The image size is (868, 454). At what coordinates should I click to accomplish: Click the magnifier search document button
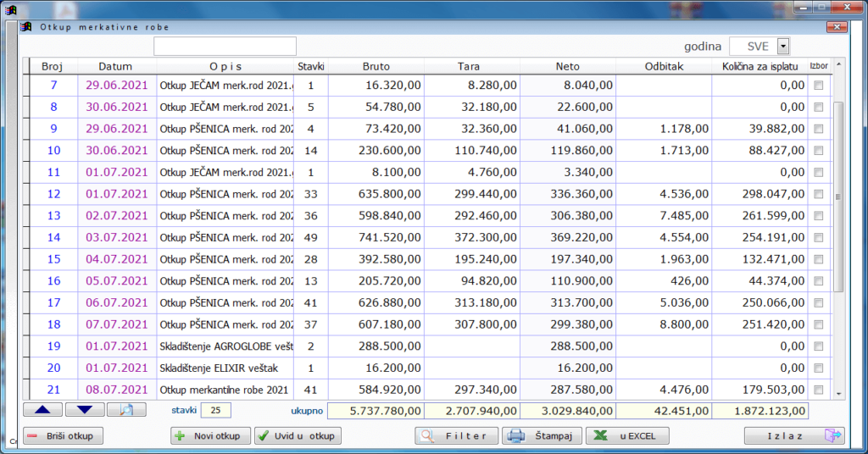[127, 410]
